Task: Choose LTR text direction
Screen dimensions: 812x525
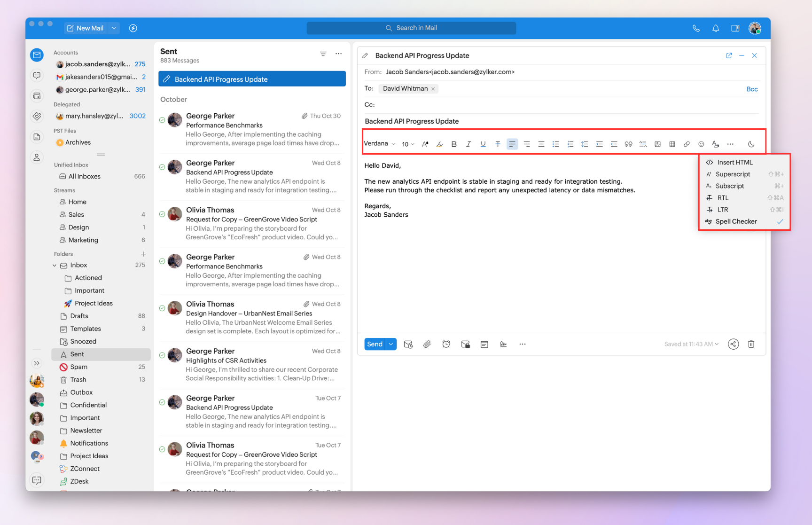Action: click(x=744, y=210)
